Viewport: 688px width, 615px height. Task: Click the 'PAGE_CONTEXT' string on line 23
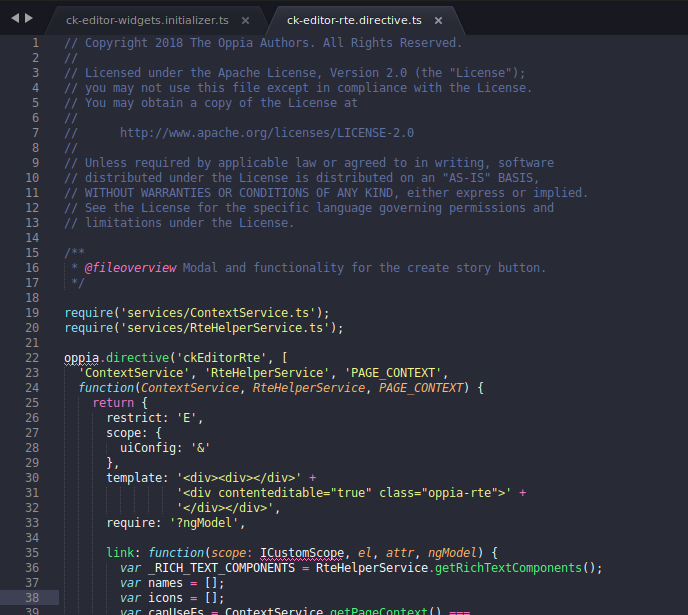point(393,373)
